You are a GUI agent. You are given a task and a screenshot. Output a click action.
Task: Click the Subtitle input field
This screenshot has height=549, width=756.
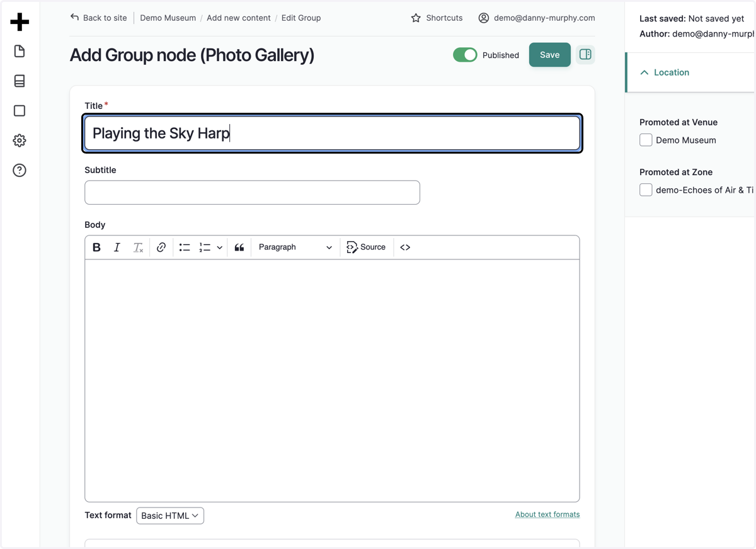pyautogui.click(x=252, y=193)
